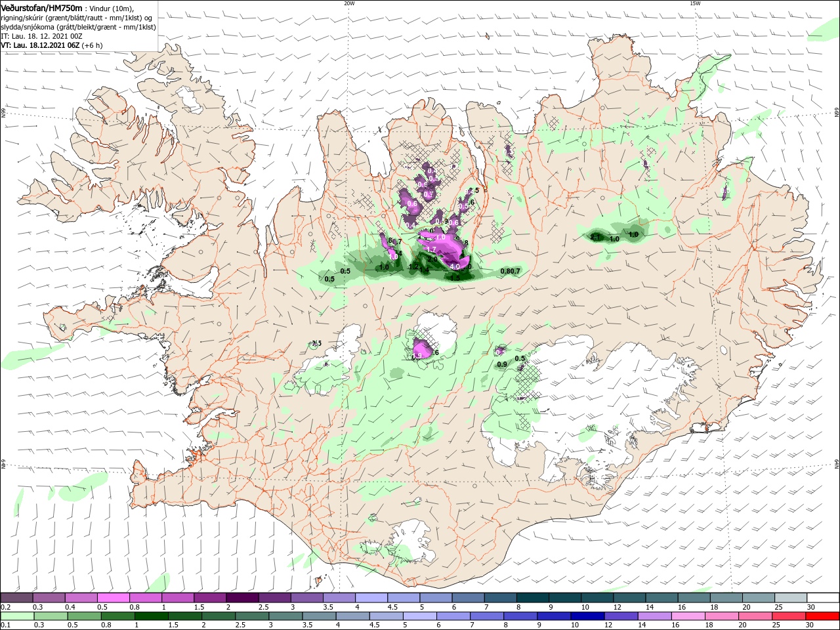The height and width of the screenshot is (630, 840).
Task: Select the upper legend swatch above 1
Action: point(177,598)
